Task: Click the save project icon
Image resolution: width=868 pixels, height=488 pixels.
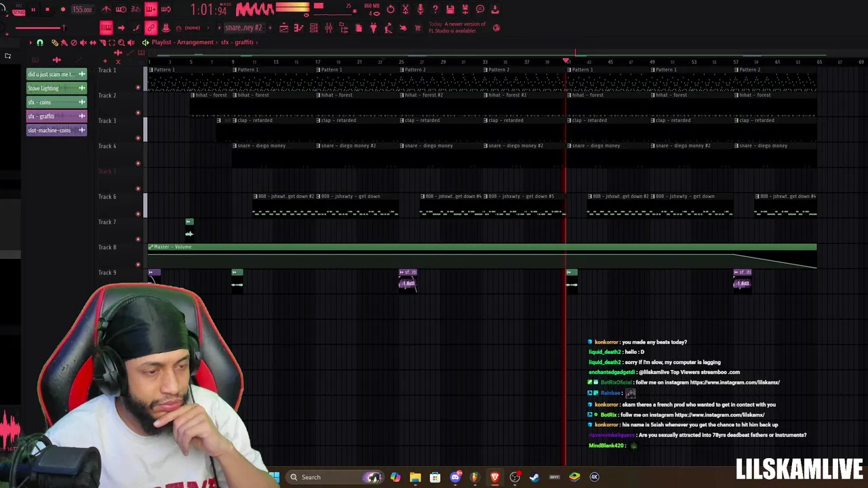Action: 450,9
